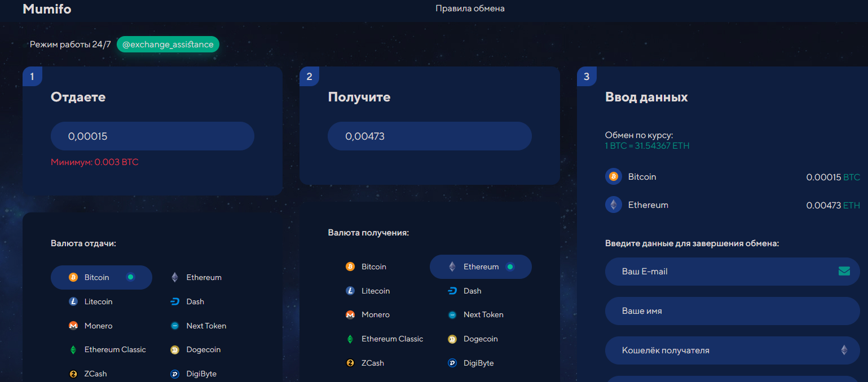
Task: Click the Litecoin icon under Валюта отдачи
Action: coord(73,301)
